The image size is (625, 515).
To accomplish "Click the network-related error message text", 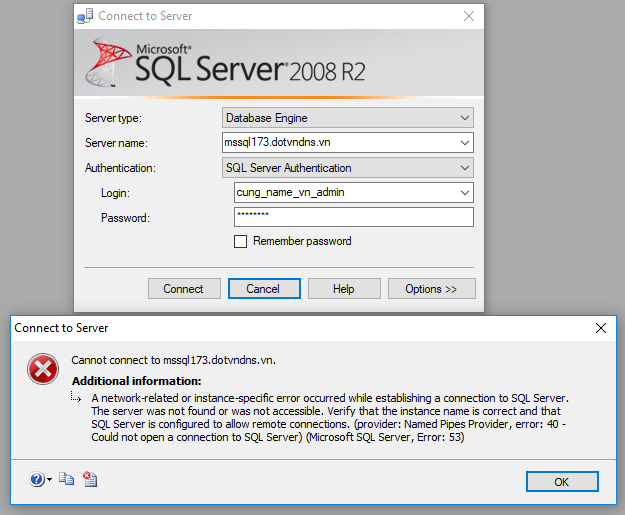I will pyautogui.click(x=330, y=417).
